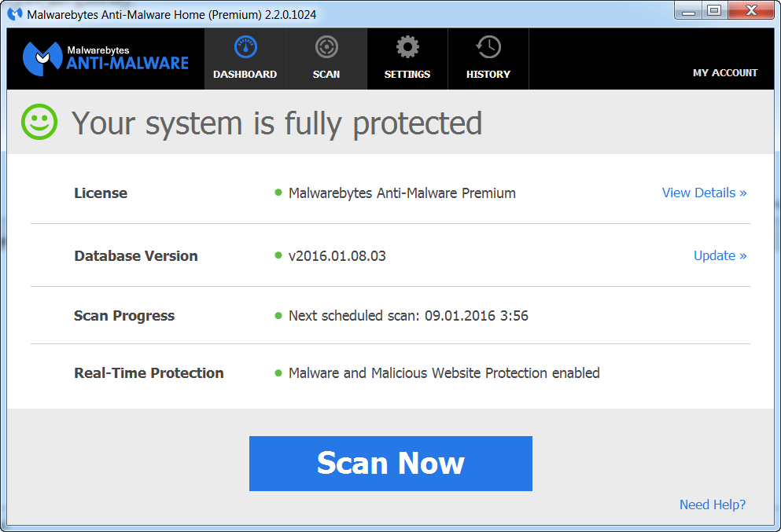Click the Scan target icon

click(x=326, y=47)
